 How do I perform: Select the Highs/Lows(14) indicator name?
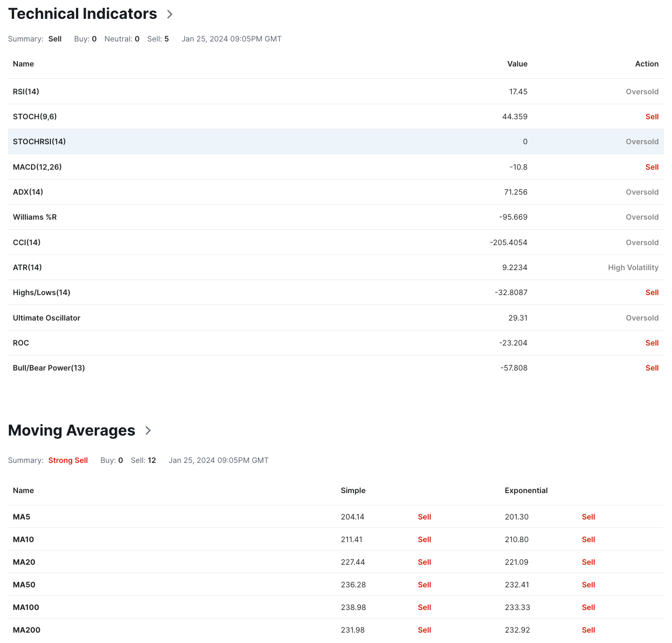[x=41, y=292]
